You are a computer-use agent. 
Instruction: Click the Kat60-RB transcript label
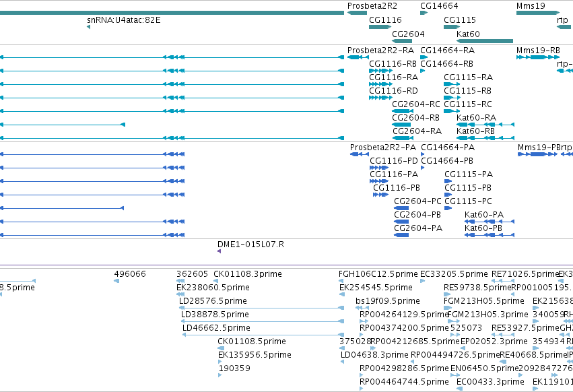coord(475,131)
